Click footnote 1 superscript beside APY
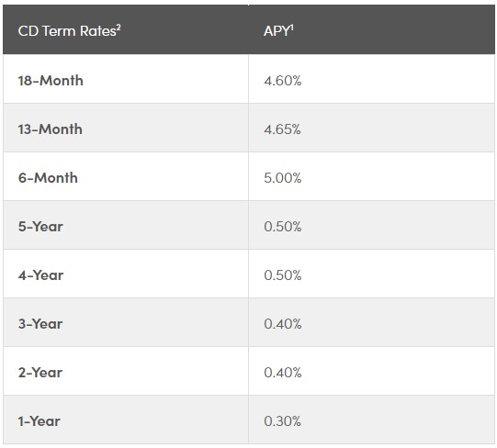This screenshot has width=497, height=448. [x=292, y=28]
